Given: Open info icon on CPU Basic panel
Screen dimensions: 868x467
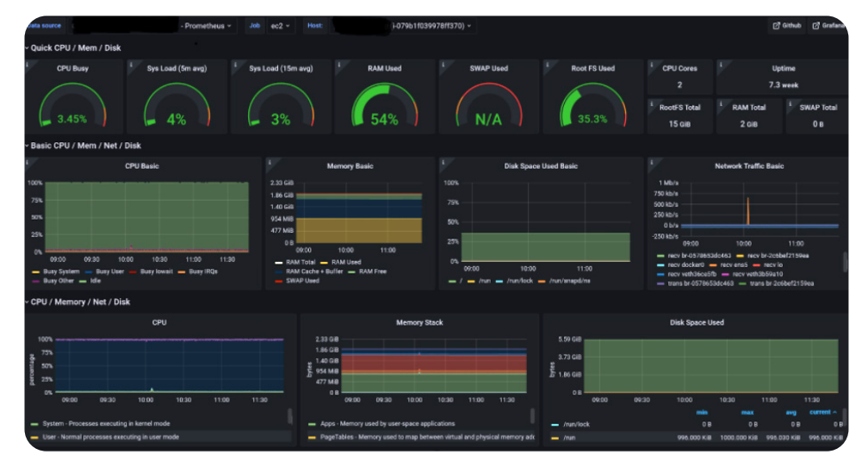Looking at the screenshot, I should [x=28, y=162].
